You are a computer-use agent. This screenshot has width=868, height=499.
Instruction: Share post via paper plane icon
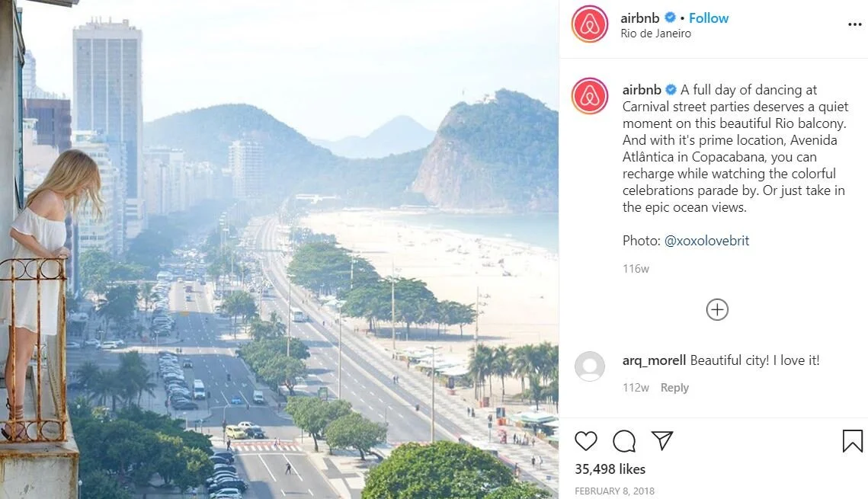pyautogui.click(x=662, y=440)
